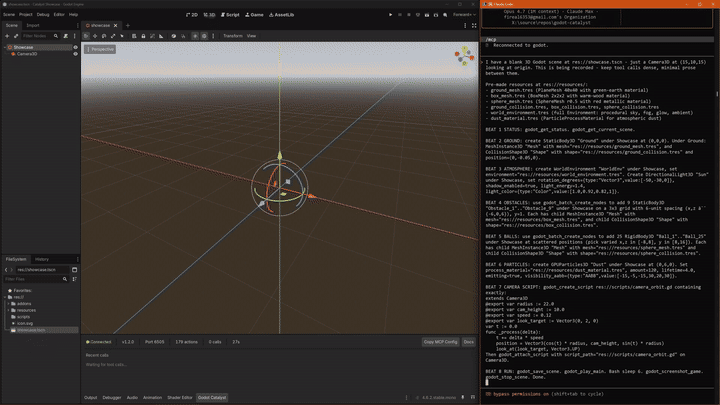This screenshot has width=720, height=405.
Task: Run current scene clapperboard icon
Action: tap(427, 15)
